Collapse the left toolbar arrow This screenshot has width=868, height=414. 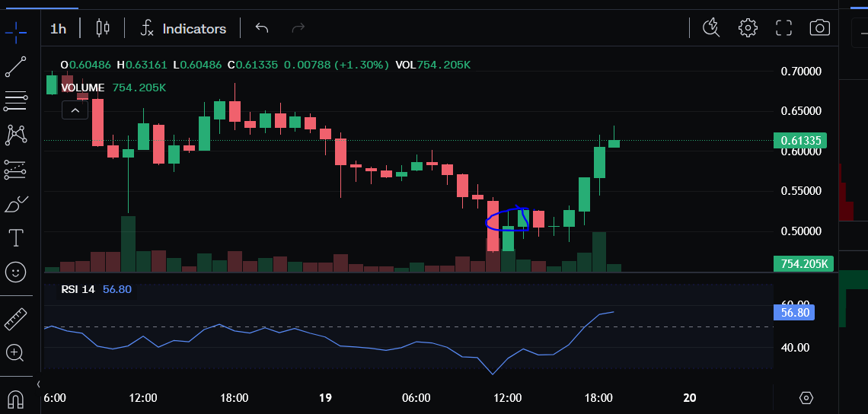click(x=38, y=384)
